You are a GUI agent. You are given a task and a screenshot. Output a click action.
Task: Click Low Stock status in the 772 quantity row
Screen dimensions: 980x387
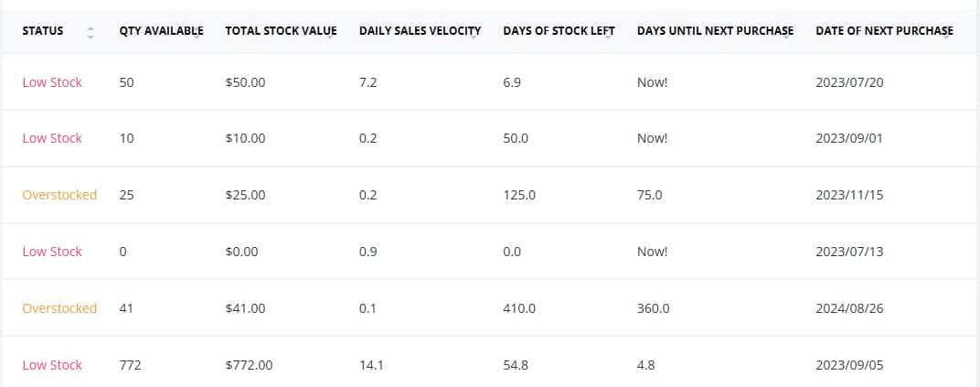tap(52, 365)
